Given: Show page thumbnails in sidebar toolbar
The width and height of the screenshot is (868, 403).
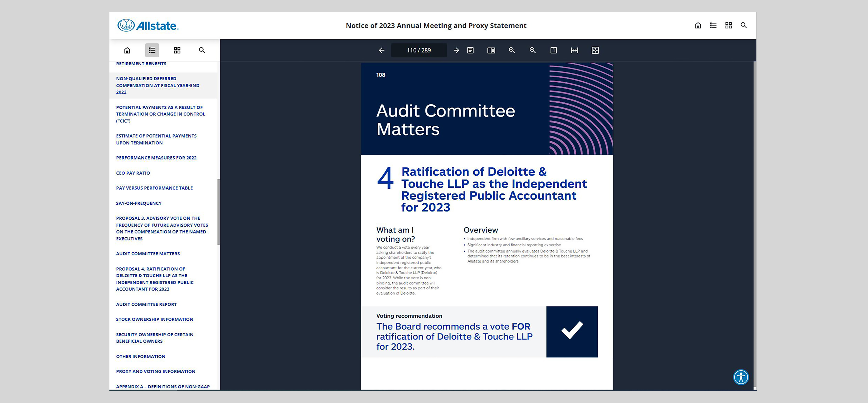Looking at the screenshot, I should click(x=177, y=50).
